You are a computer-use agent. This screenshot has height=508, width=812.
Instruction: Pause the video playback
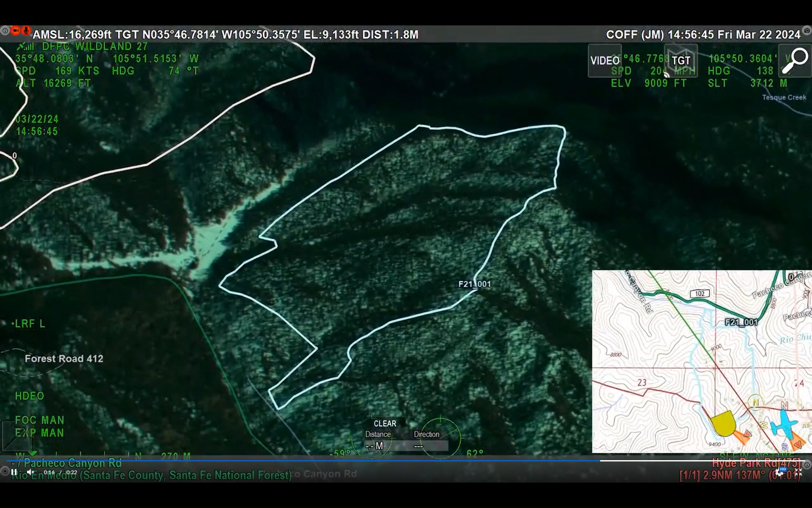tap(14, 472)
